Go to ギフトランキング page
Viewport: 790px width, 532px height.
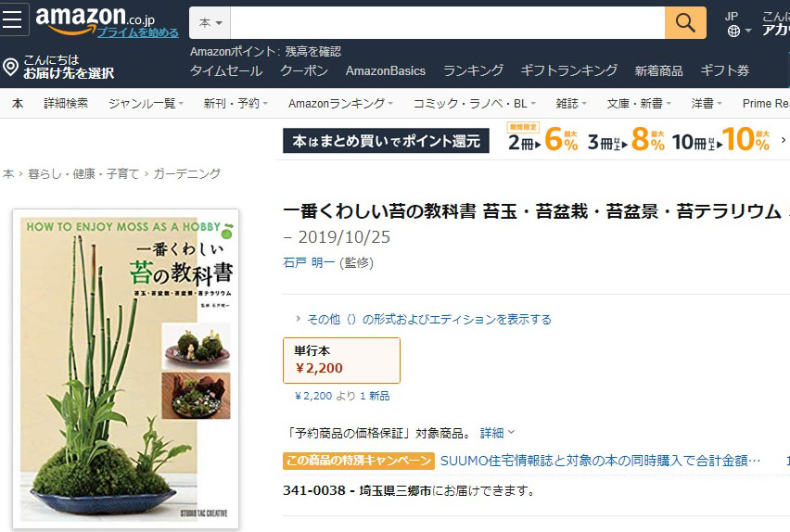point(568,70)
